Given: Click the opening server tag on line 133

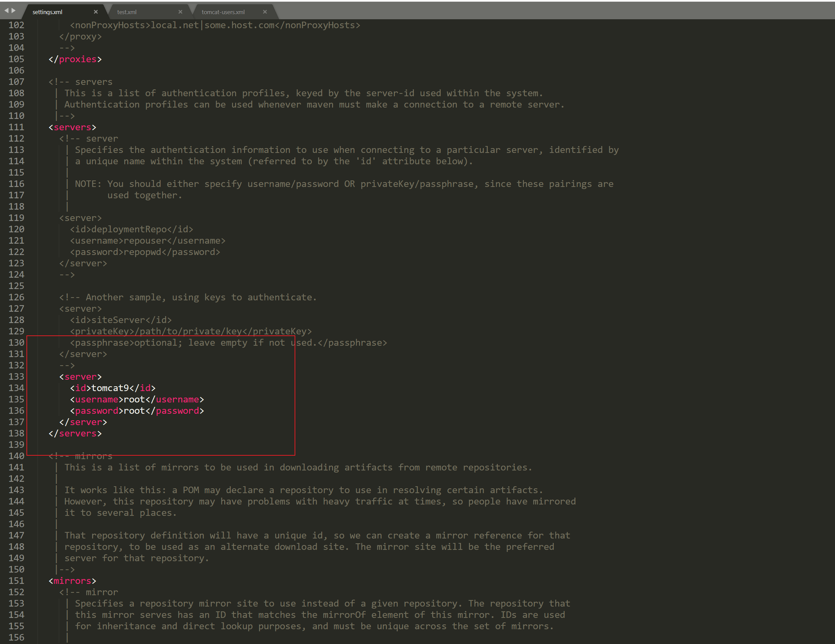Looking at the screenshot, I should [80, 376].
